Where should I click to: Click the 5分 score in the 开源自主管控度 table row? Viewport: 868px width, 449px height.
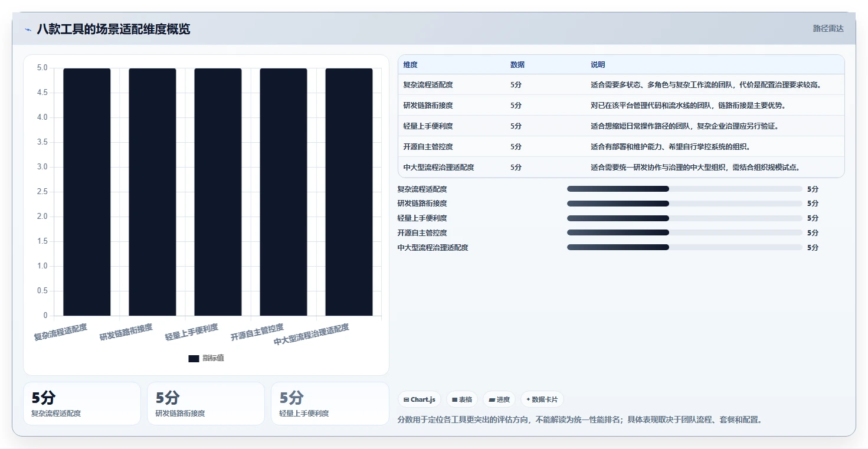click(516, 147)
